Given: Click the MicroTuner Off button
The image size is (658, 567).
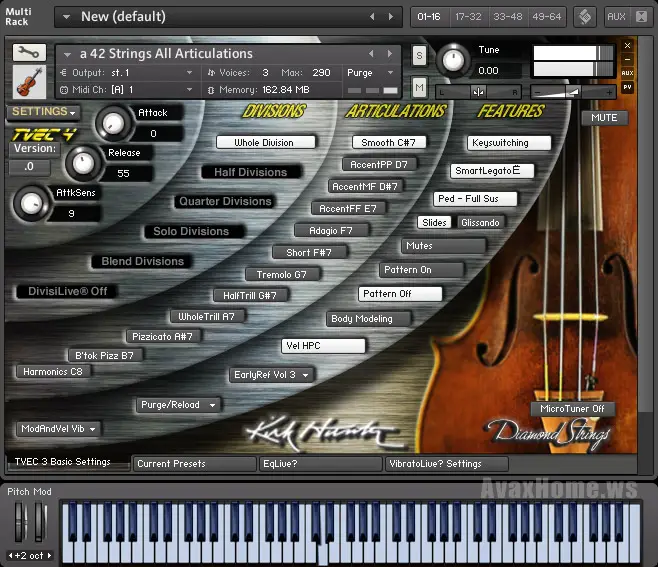Looking at the screenshot, I should click(x=573, y=409).
